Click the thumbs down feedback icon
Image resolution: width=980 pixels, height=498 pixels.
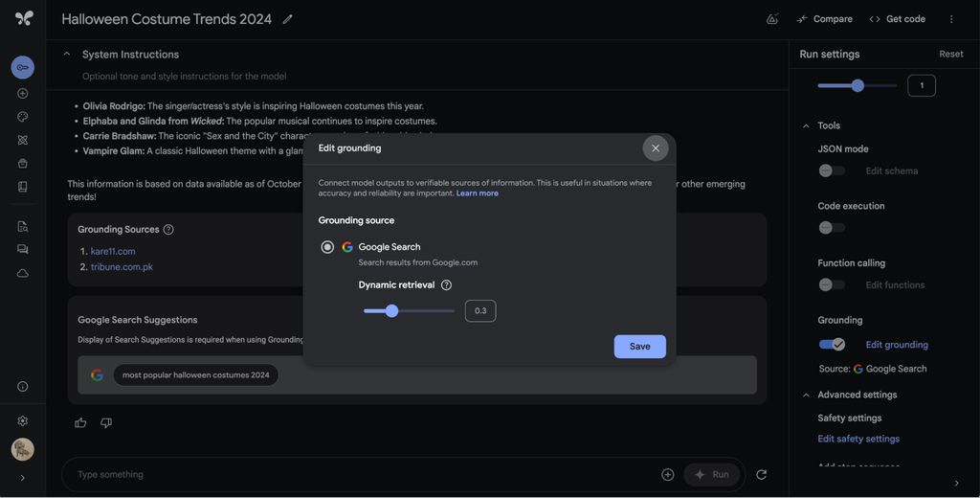pos(106,422)
